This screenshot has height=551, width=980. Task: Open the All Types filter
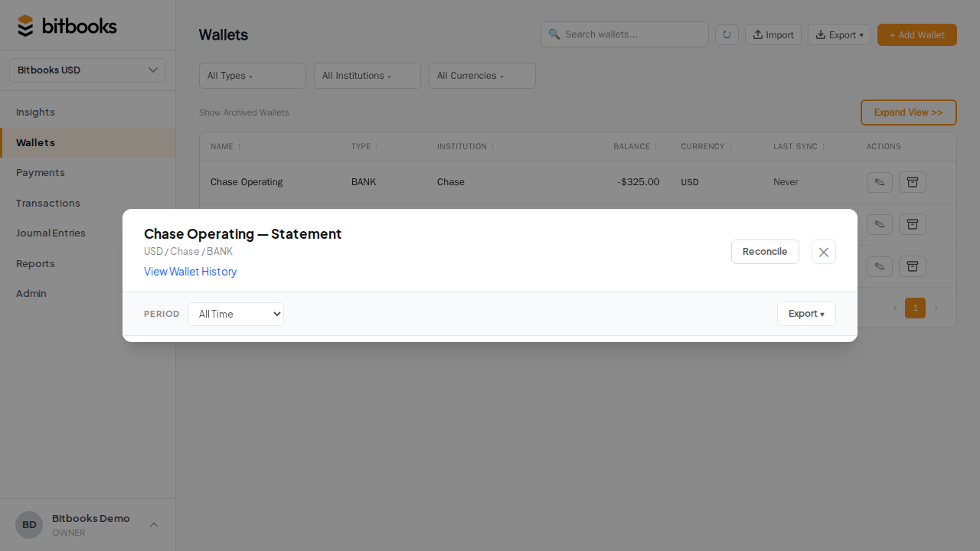[x=253, y=76]
